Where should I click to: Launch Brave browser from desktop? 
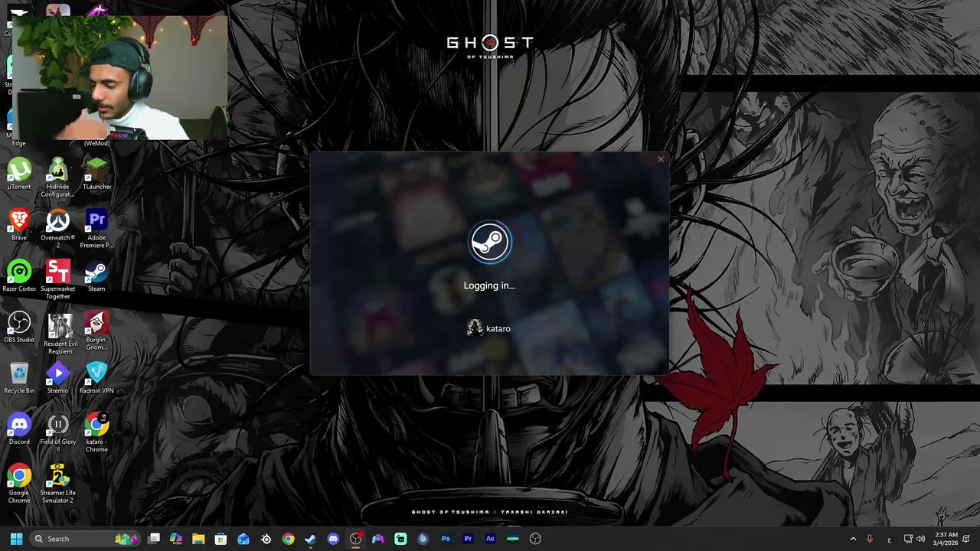coord(19,225)
